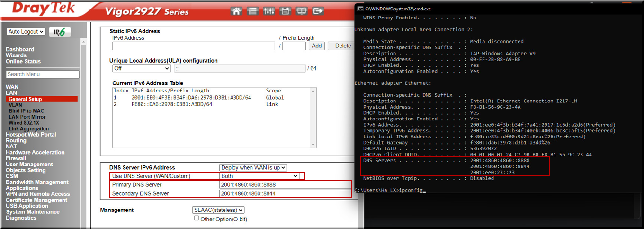Screen dimensions: 644x229
Task: Open the CSM menu
Action: click(x=12, y=176)
